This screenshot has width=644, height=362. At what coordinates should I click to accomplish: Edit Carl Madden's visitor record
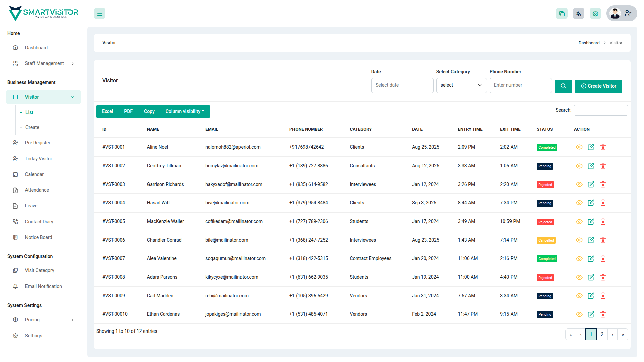pyautogui.click(x=591, y=296)
